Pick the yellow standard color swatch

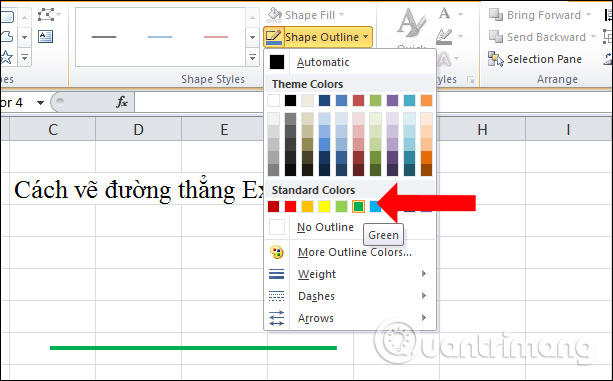click(x=324, y=206)
